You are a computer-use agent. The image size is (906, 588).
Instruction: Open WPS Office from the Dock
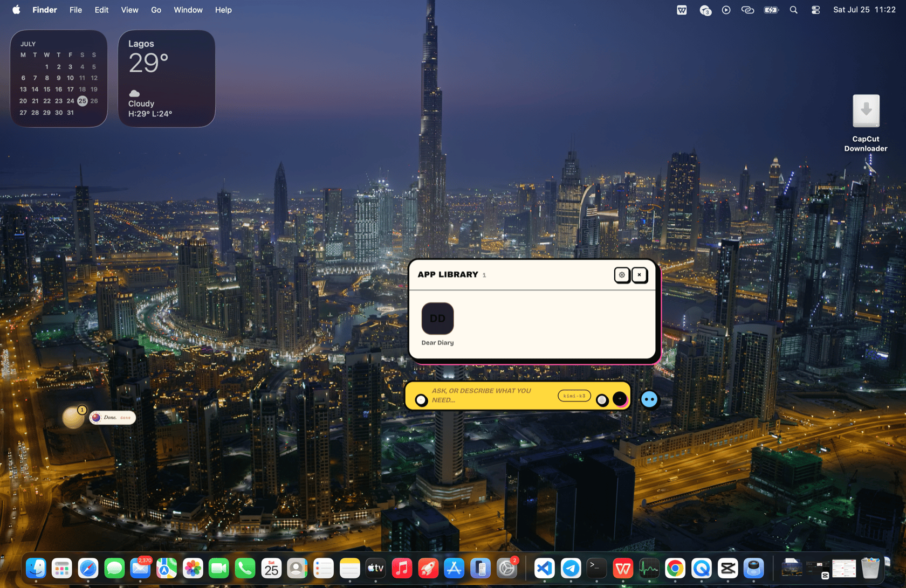click(623, 568)
